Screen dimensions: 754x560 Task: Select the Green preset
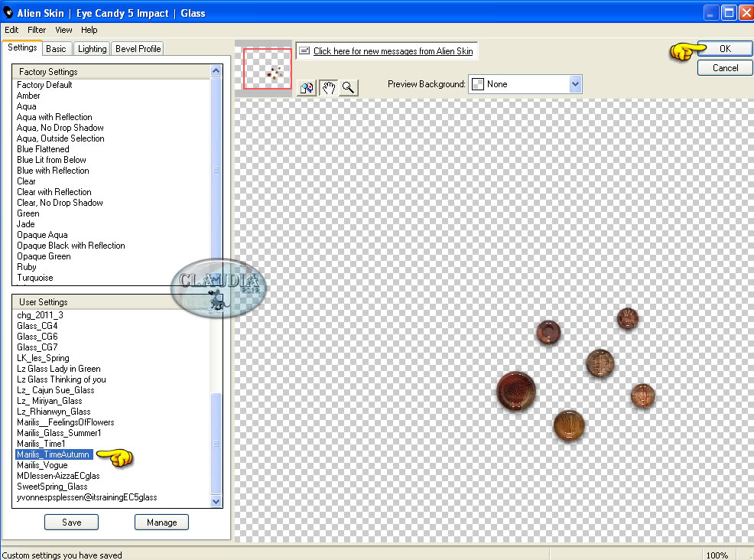(28, 213)
